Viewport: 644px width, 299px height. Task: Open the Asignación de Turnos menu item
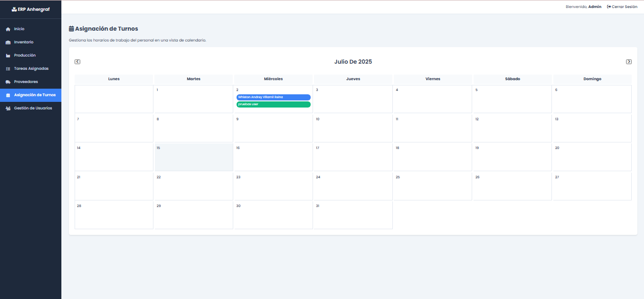(34, 95)
